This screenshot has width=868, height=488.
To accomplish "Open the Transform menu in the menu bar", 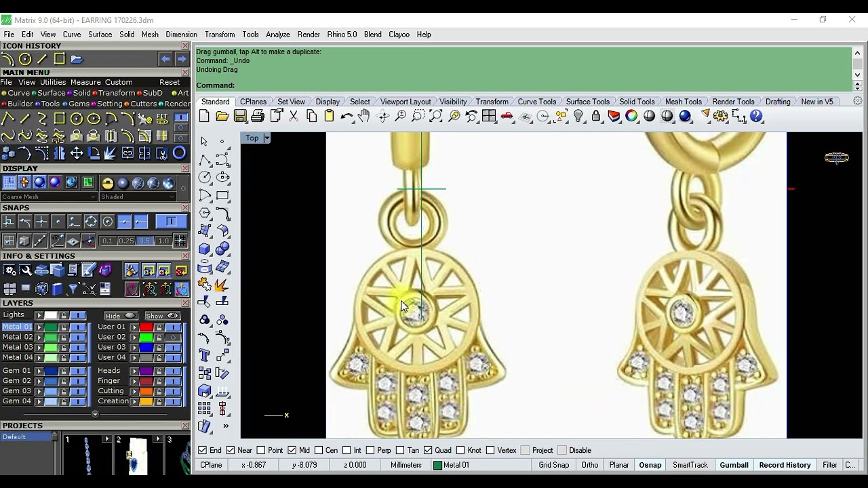I will pos(220,35).
